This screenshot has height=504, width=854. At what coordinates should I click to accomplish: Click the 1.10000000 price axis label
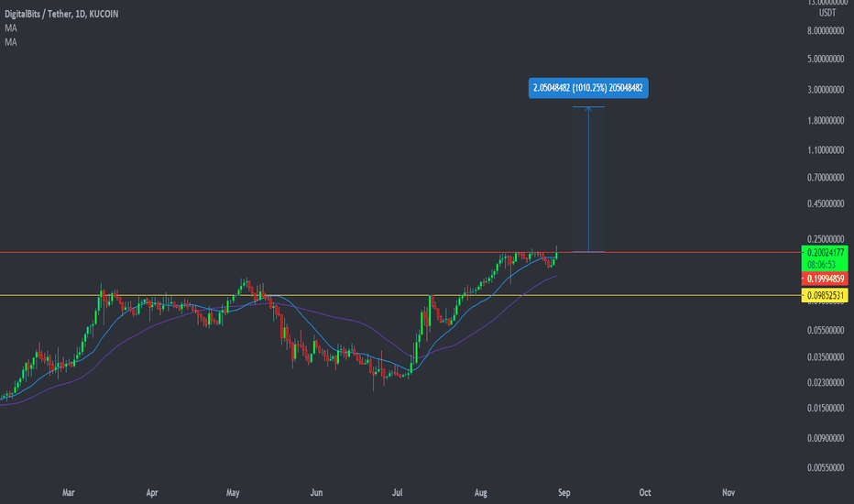(x=826, y=150)
